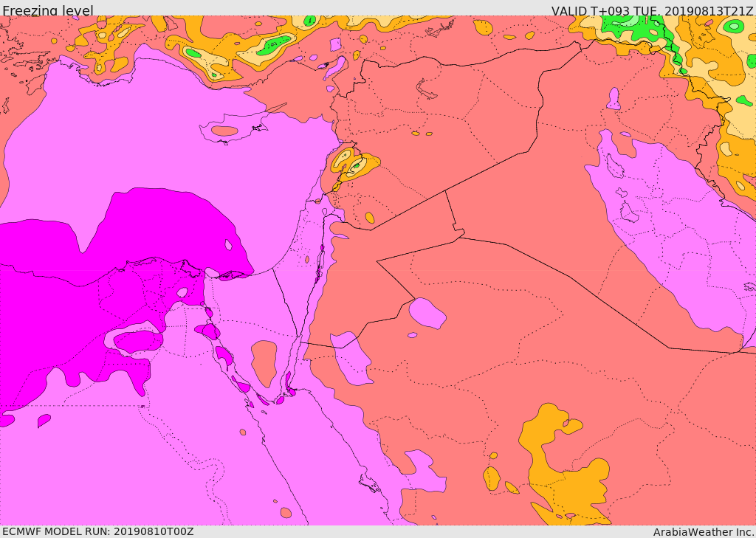Click the 'ArabiaWeather Inc' credit text
756x538 pixels.
[x=704, y=532]
